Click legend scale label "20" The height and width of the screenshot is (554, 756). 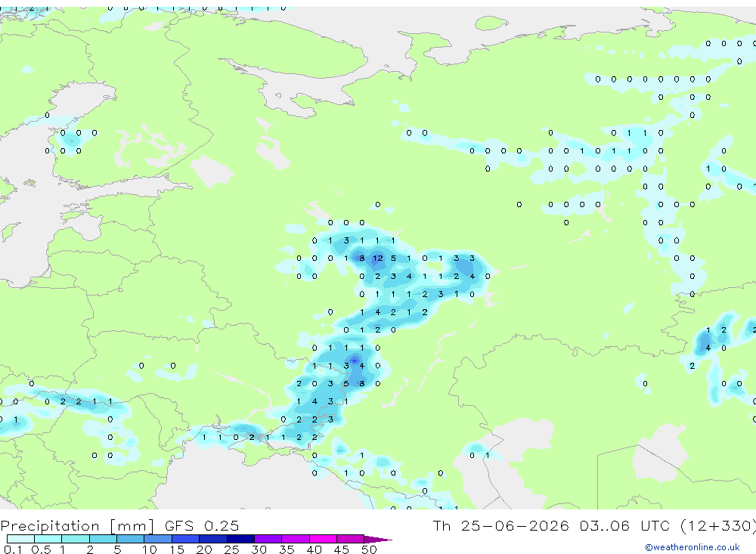204,549
